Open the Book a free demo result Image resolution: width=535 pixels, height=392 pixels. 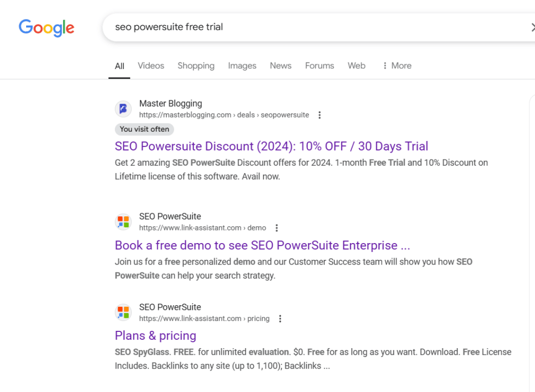(262, 245)
